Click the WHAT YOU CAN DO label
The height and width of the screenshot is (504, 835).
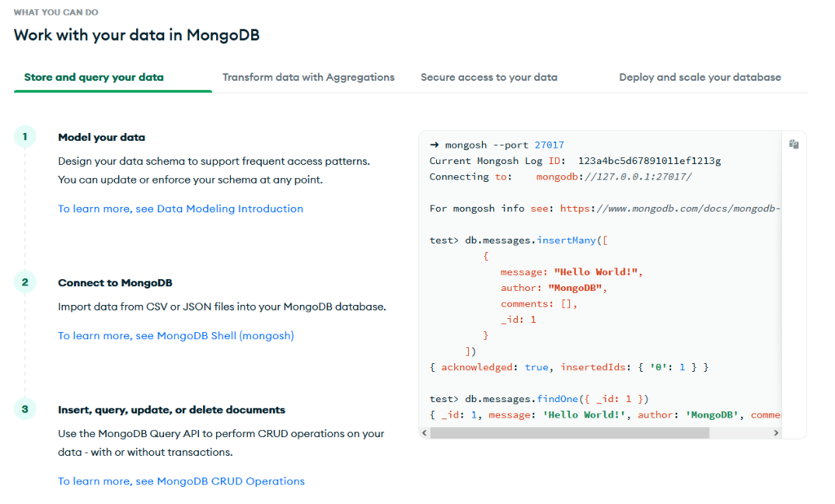point(55,11)
